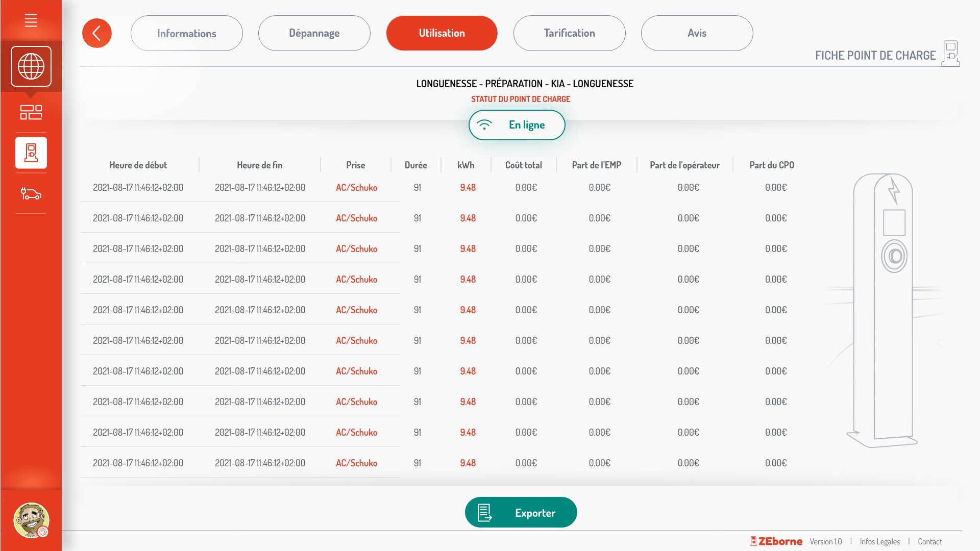Select the Tarification tab
Viewport: 980px width, 551px height.
coord(569,33)
